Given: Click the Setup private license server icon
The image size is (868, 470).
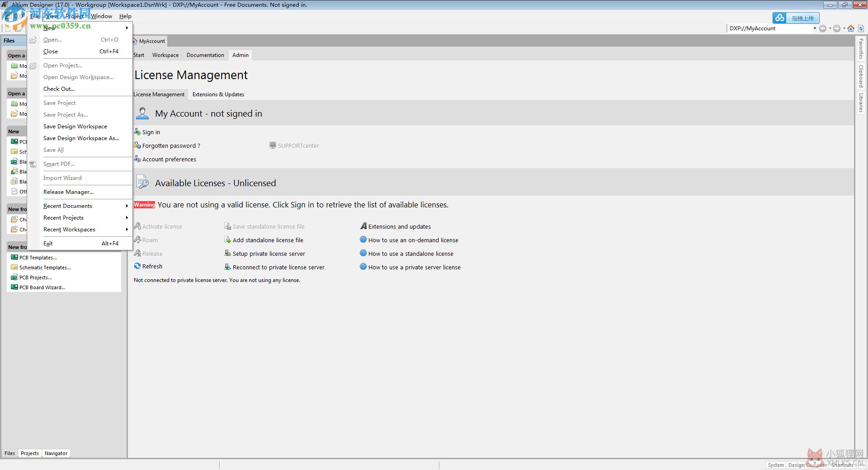Looking at the screenshot, I should [228, 254].
